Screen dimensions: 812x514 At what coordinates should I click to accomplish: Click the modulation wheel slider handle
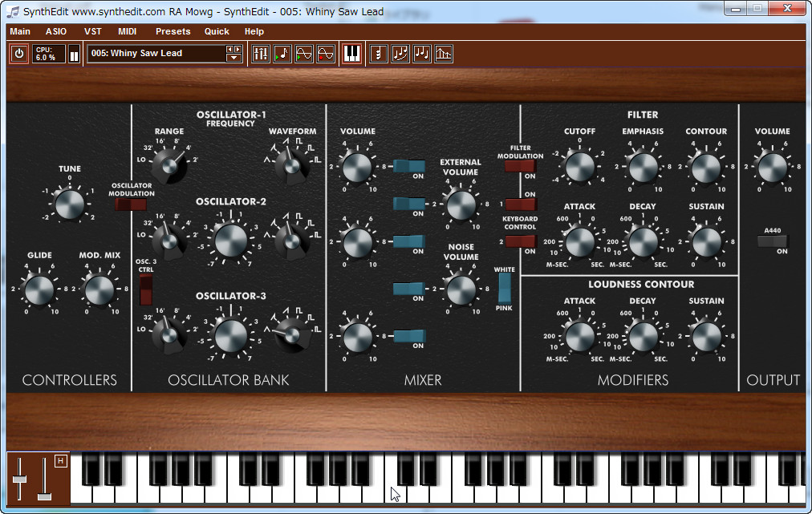click(45, 496)
